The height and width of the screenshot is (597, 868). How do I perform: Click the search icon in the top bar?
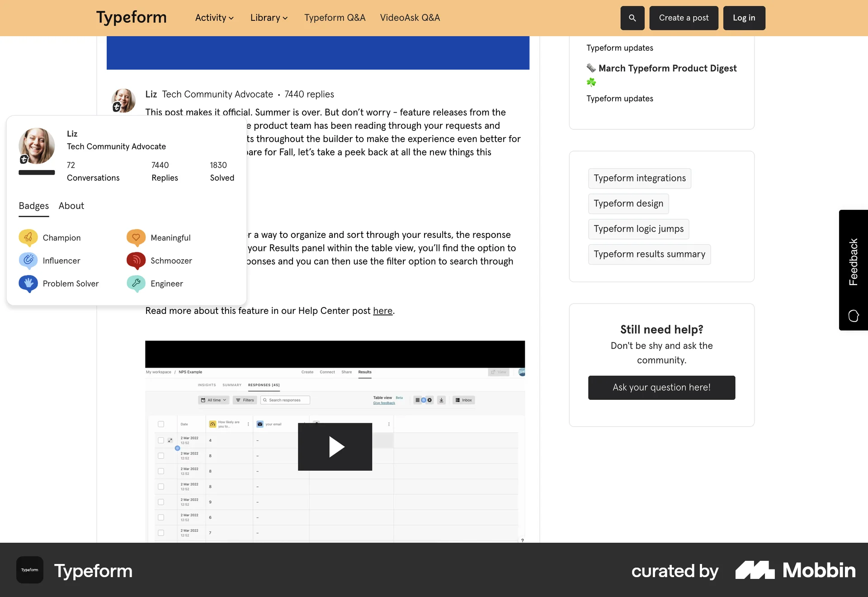pos(632,18)
